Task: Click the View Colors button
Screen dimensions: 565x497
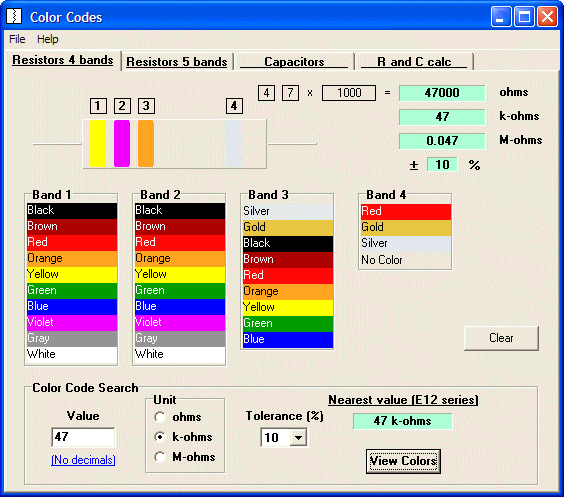Action: [403, 461]
